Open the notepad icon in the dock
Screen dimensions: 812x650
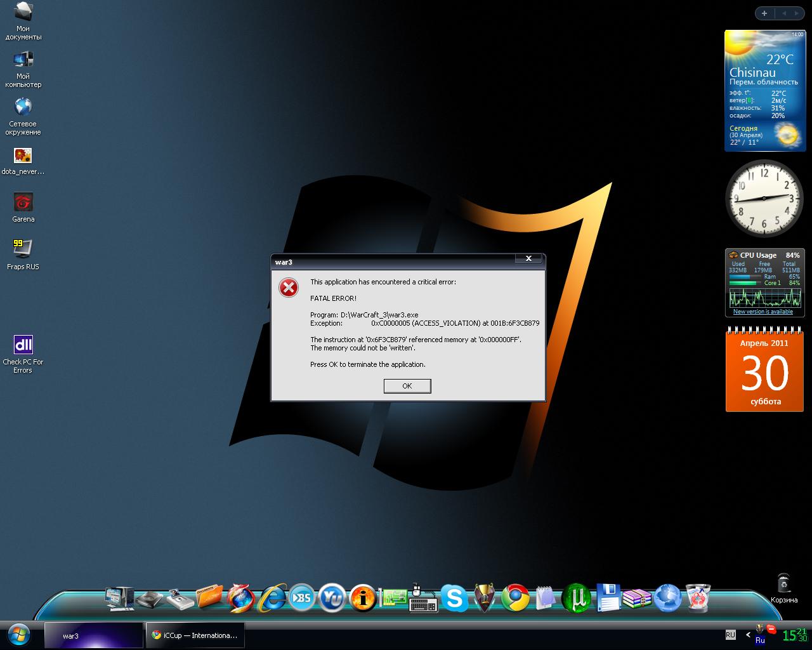(x=546, y=598)
